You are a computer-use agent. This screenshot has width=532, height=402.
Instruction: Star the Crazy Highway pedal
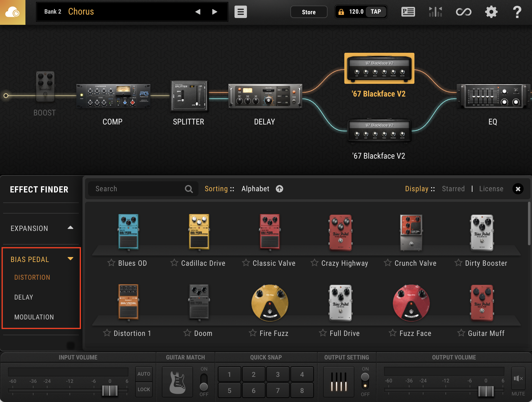(x=314, y=263)
